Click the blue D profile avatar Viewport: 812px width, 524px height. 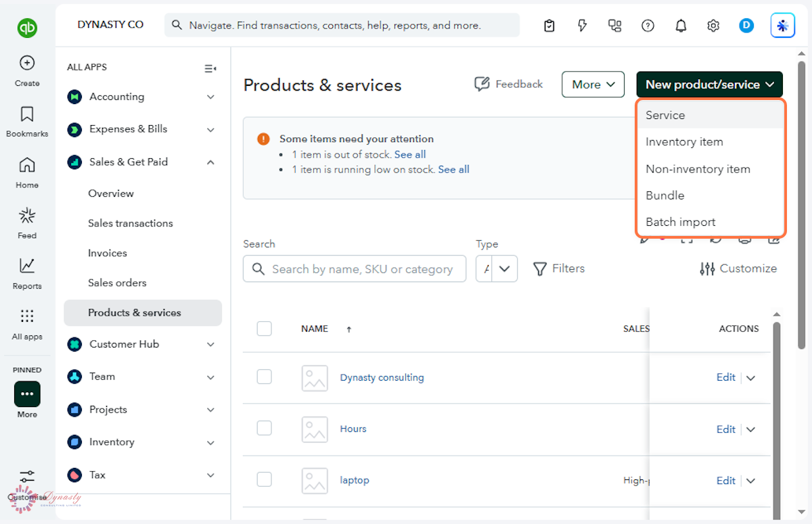pyautogui.click(x=746, y=26)
